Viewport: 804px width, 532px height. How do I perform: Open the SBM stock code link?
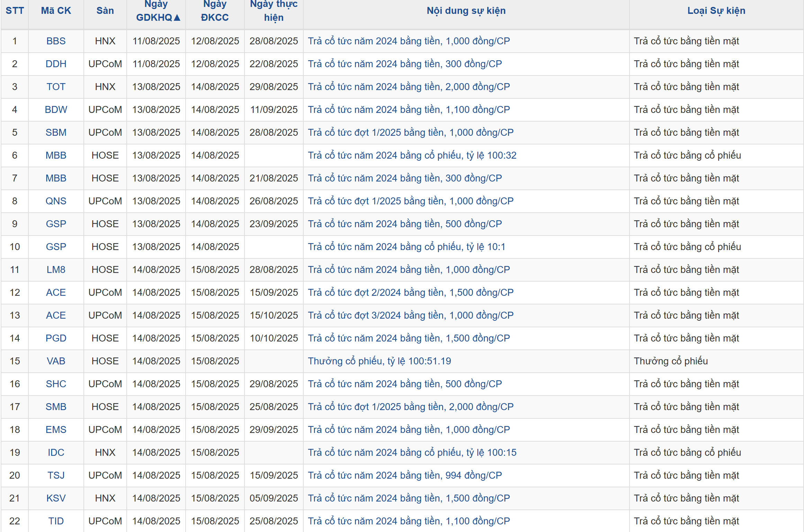[x=56, y=133]
